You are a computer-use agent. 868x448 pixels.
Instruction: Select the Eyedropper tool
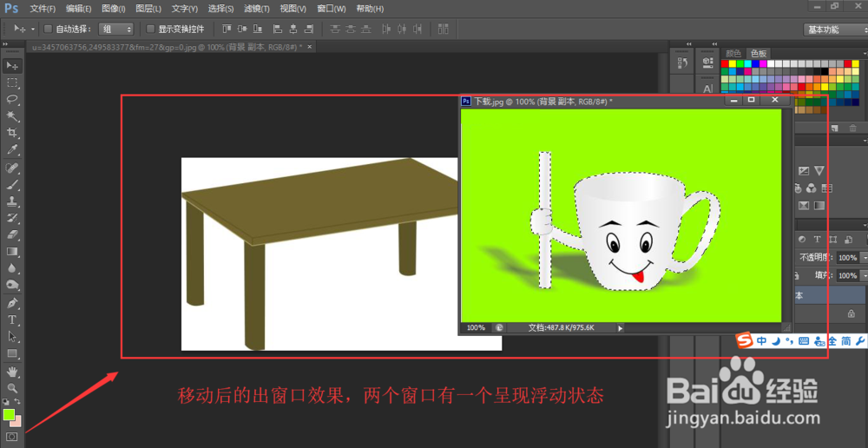coord(12,149)
